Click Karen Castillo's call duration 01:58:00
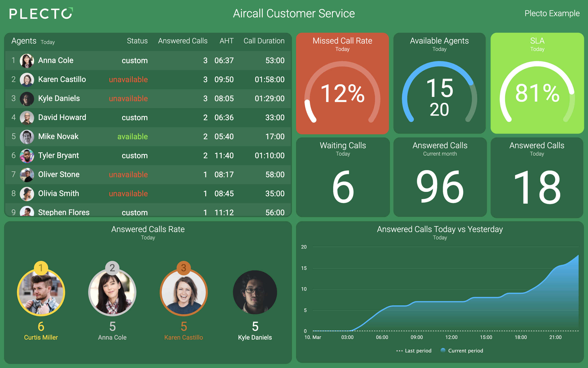This screenshot has width=588, height=368. (x=269, y=80)
